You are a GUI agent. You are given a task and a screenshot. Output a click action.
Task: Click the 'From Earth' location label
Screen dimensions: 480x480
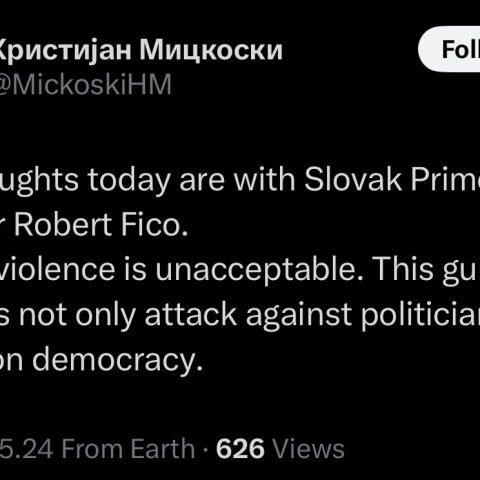128,448
